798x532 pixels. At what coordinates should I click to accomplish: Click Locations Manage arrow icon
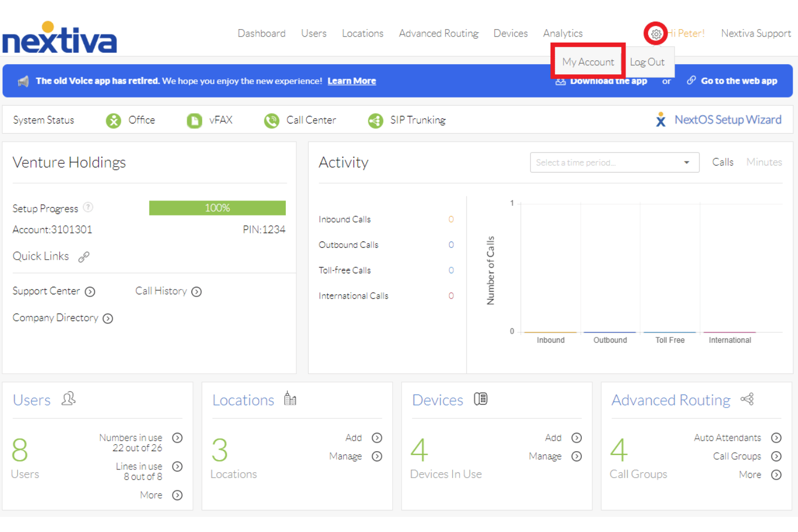point(377,456)
